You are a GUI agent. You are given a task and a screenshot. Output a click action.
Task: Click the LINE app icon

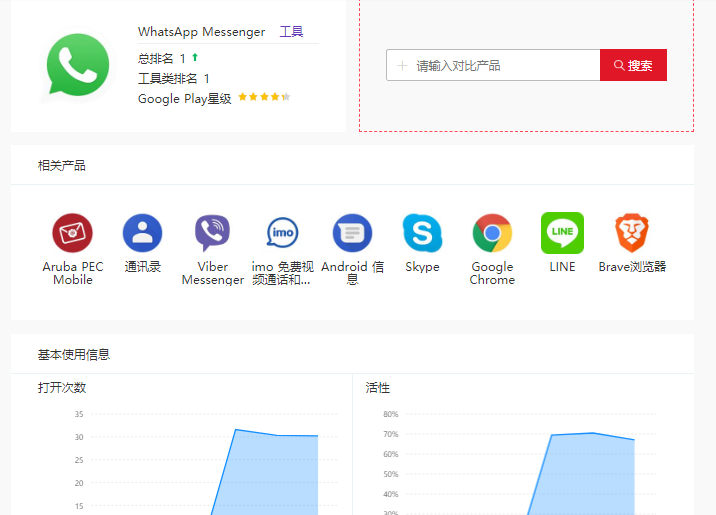pos(562,233)
